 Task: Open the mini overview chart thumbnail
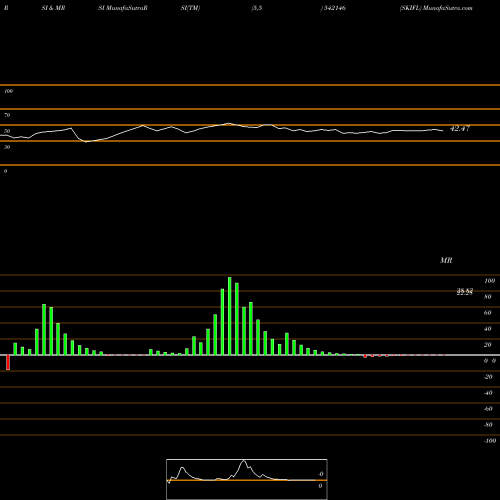point(247,479)
